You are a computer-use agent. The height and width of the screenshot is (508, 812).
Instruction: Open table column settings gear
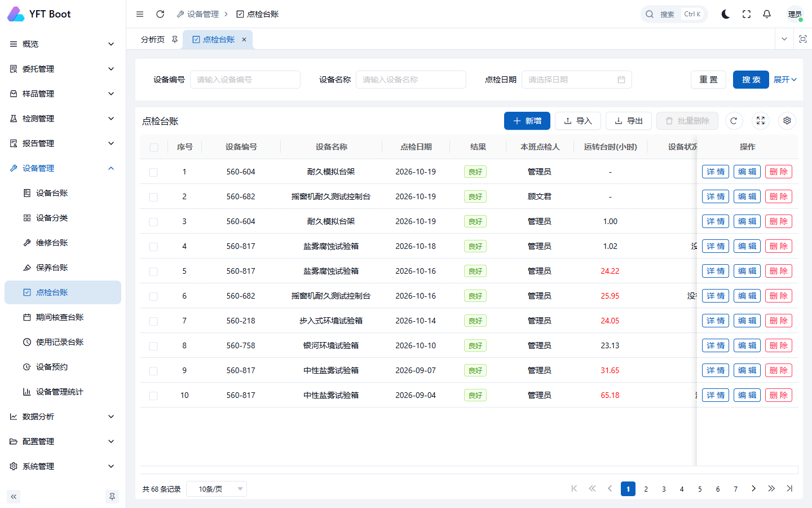tap(787, 121)
